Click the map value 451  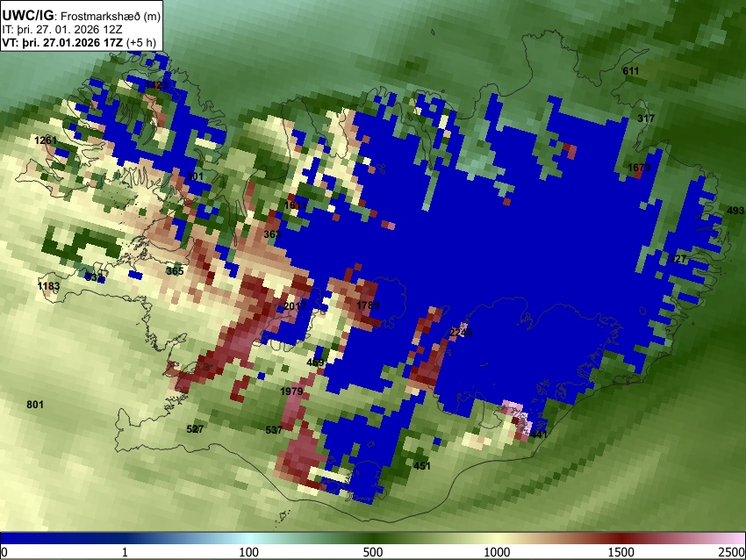[x=422, y=466]
